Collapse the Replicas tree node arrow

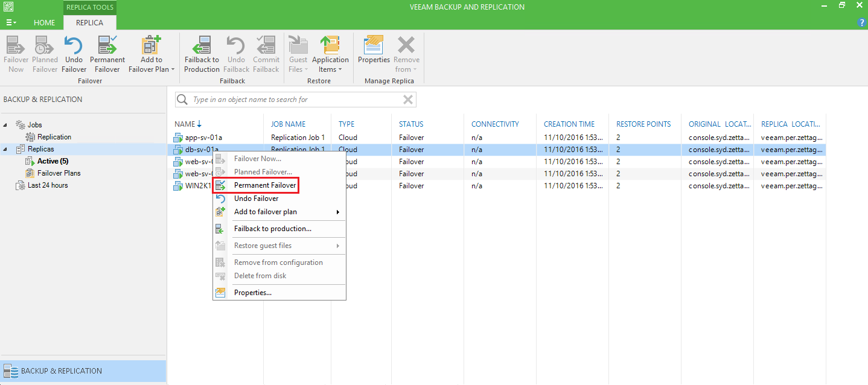[6, 149]
